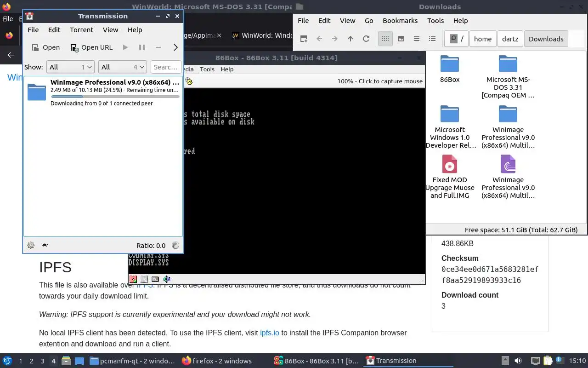
Task: Expand Transmission toolbar overflow arrow
Action: (175, 47)
